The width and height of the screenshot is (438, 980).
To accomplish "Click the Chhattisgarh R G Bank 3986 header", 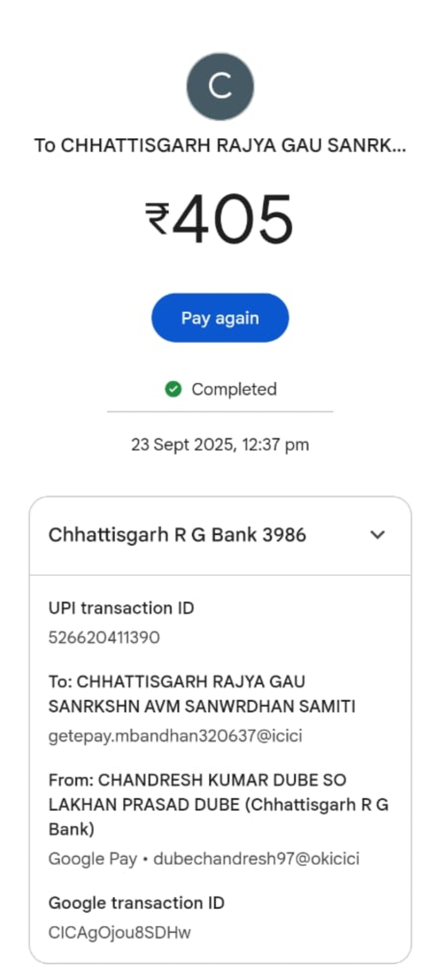I will tap(177, 535).
